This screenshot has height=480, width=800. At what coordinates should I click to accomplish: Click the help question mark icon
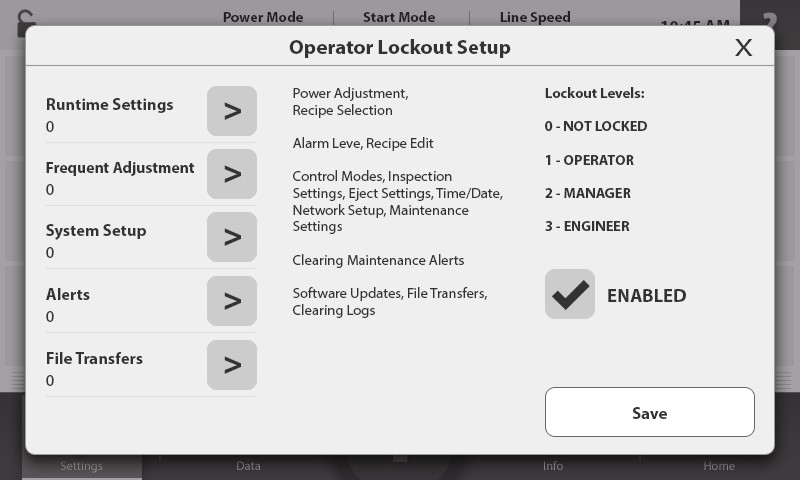[x=769, y=20]
